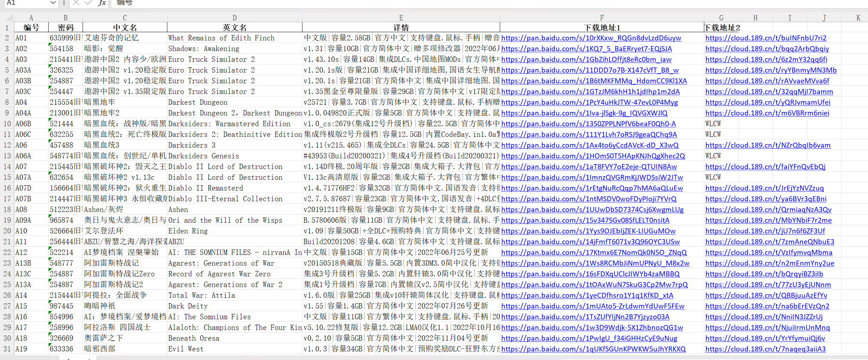Select the ID cell A13C
The height and width of the screenshot is (360, 868).
(x=31, y=274)
